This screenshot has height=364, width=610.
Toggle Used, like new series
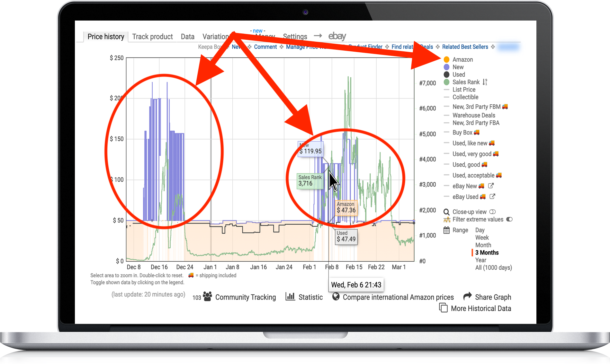(x=470, y=143)
